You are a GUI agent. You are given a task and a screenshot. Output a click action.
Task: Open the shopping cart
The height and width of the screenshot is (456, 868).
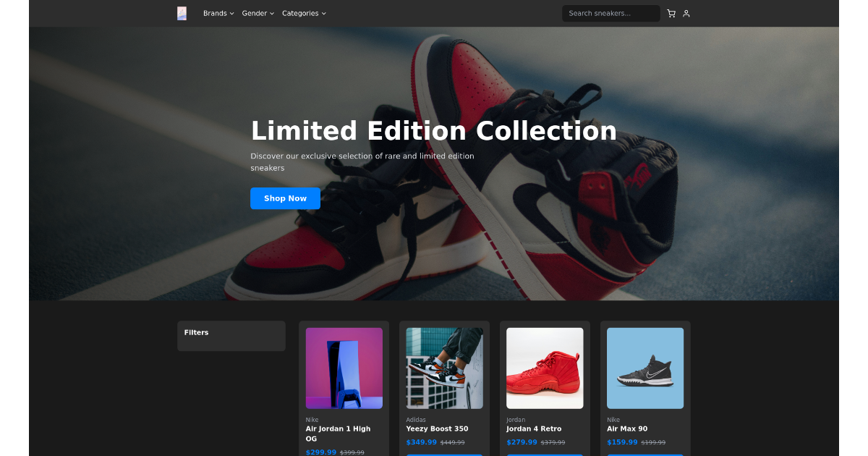pyautogui.click(x=671, y=13)
